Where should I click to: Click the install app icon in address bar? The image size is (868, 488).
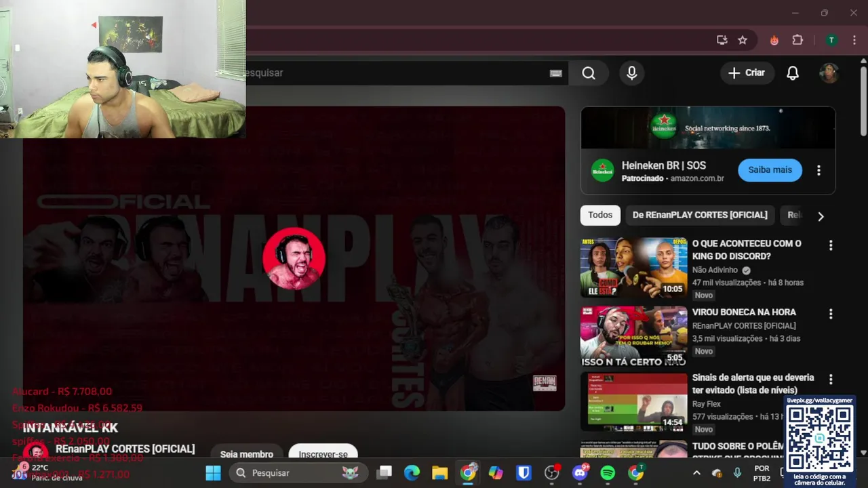coord(722,40)
